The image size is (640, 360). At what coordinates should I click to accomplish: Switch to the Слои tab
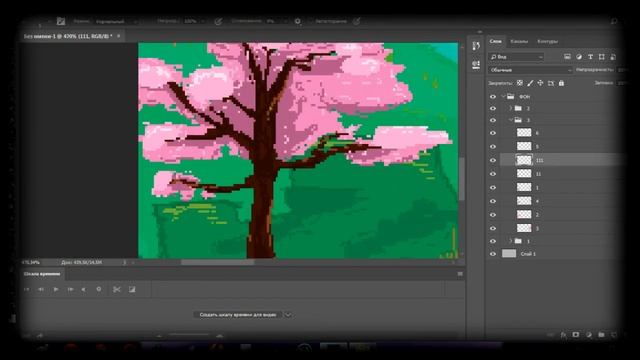click(496, 41)
